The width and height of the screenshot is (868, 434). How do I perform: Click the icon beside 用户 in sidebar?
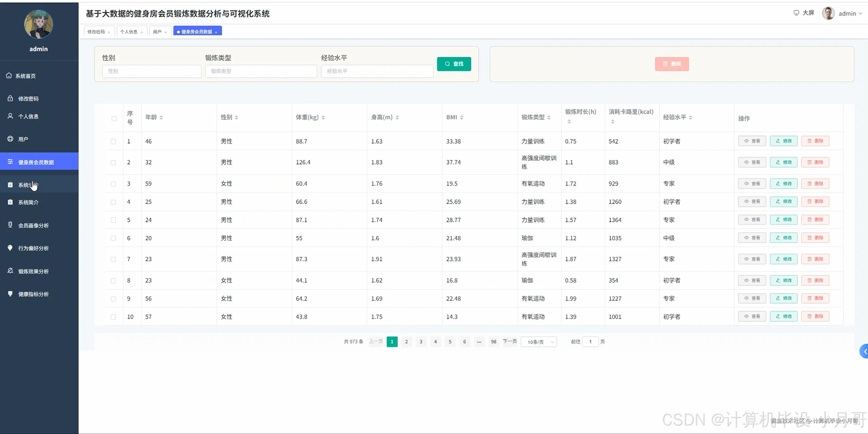(10, 139)
